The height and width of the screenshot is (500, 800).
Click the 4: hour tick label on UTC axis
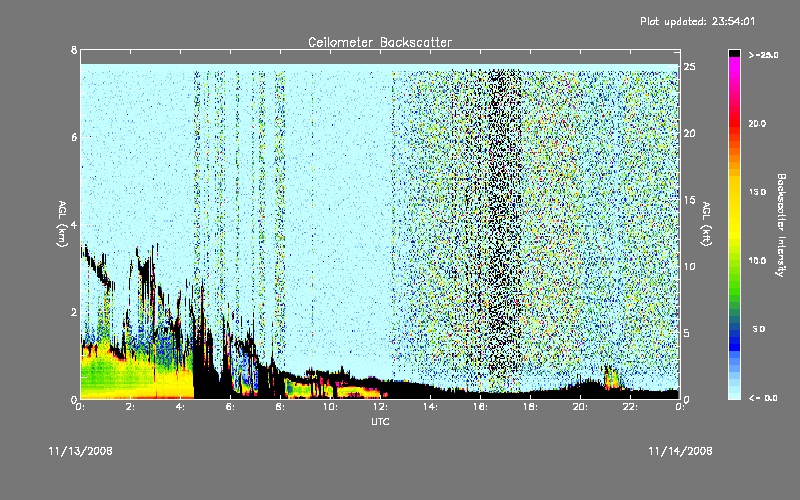tap(180, 407)
